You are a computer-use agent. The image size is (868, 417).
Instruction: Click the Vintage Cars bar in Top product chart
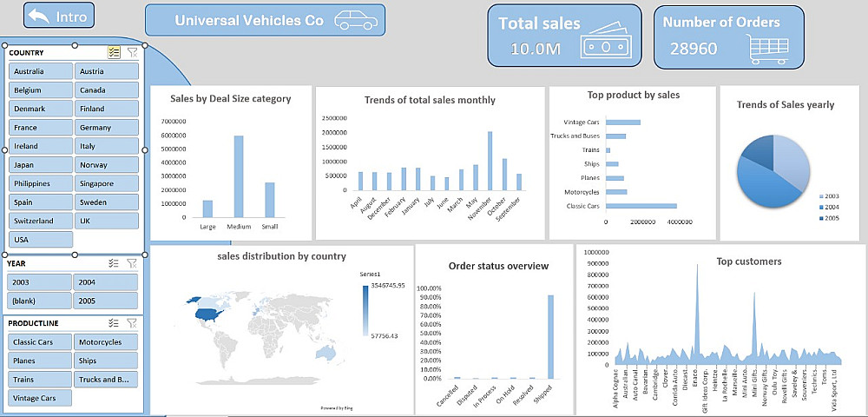pyautogui.click(x=623, y=122)
